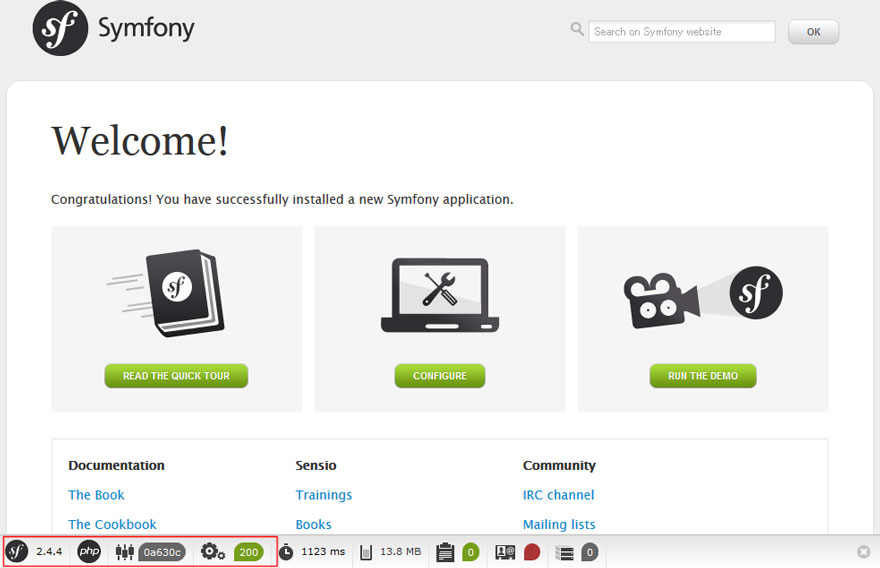This screenshot has width=880, height=568.
Task: Click the Community column heading
Action: 559,465
